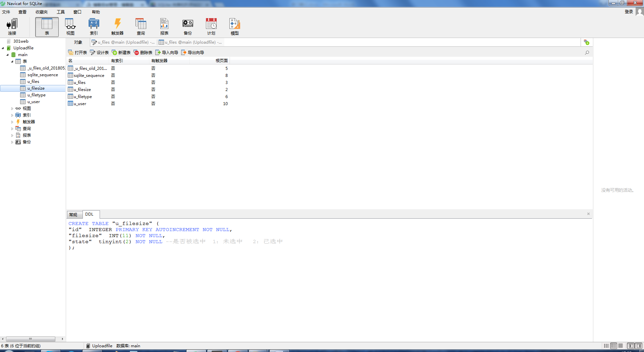The image size is (644, 352).
Task: Open the Query (查询) toolbar icon
Action: point(141,27)
